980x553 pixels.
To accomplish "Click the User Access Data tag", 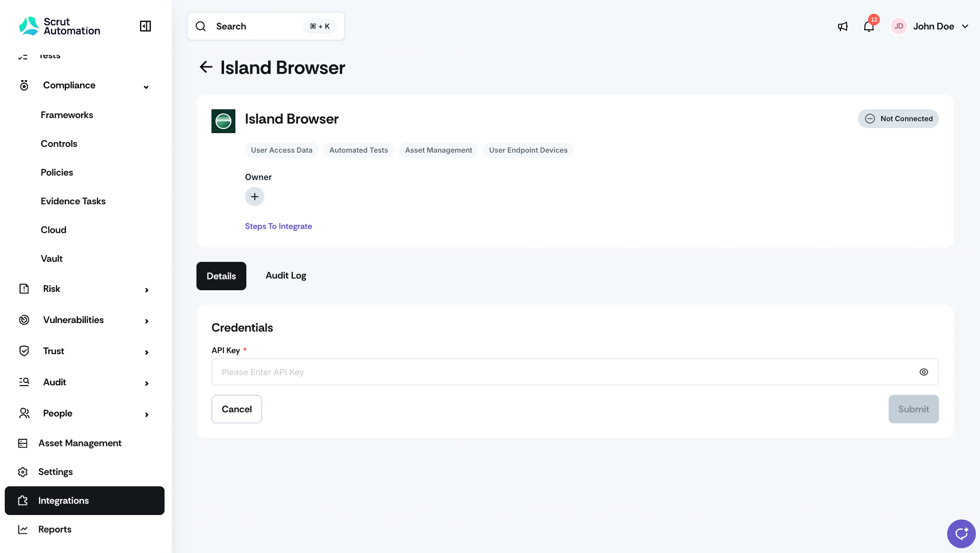I will click(x=281, y=150).
